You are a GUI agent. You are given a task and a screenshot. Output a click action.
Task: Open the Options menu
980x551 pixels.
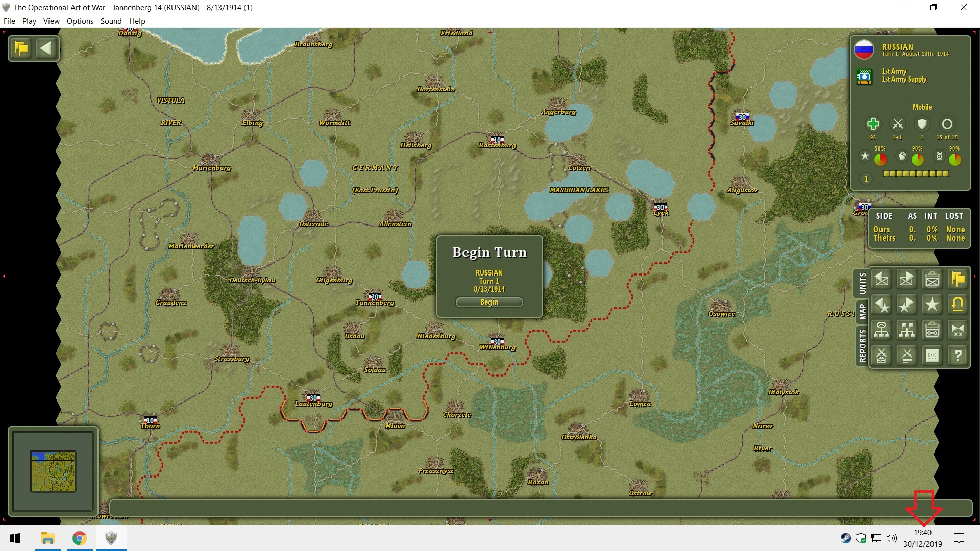pyautogui.click(x=80, y=21)
